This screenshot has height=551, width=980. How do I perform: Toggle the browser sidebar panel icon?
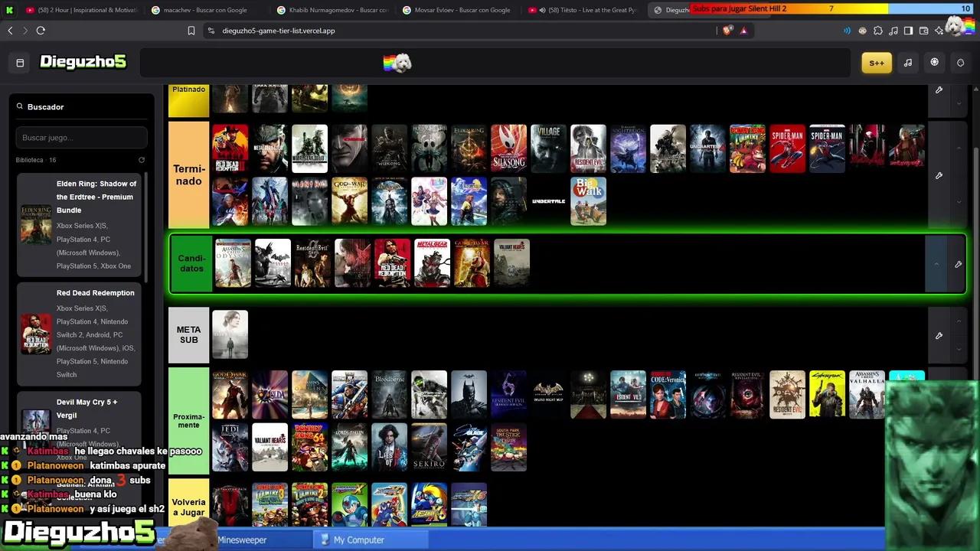[x=908, y=31]
